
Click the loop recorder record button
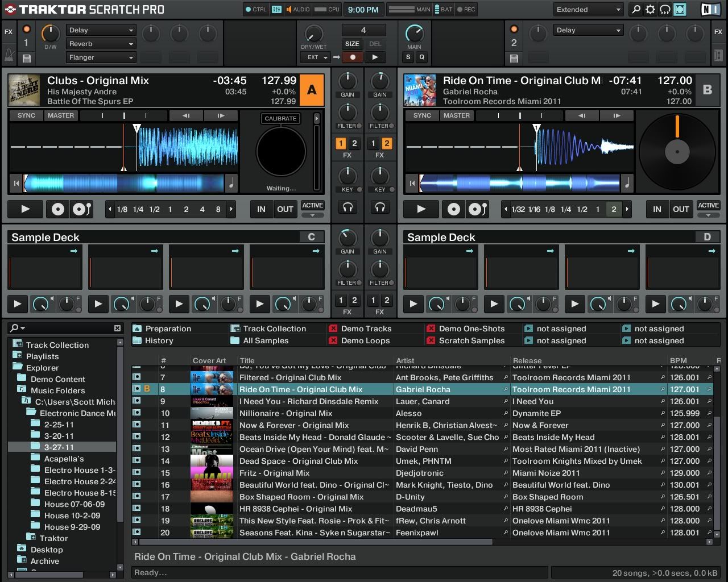[353, 57]
